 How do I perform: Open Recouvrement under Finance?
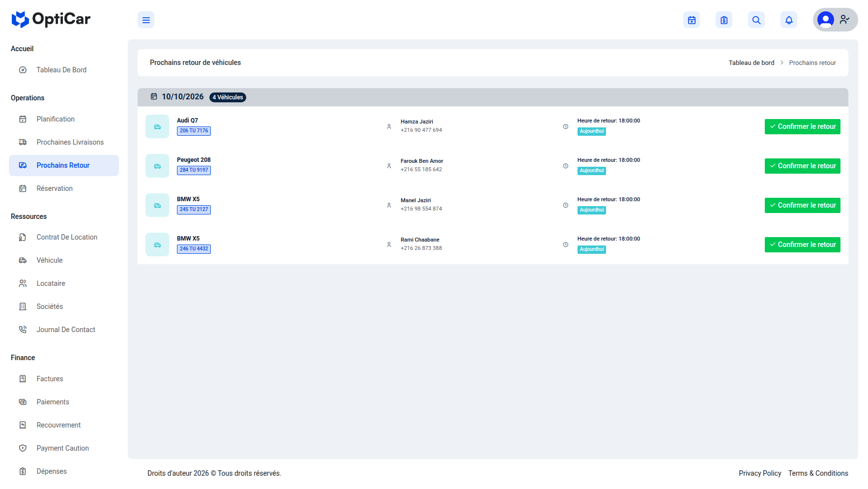coord(64,425)
